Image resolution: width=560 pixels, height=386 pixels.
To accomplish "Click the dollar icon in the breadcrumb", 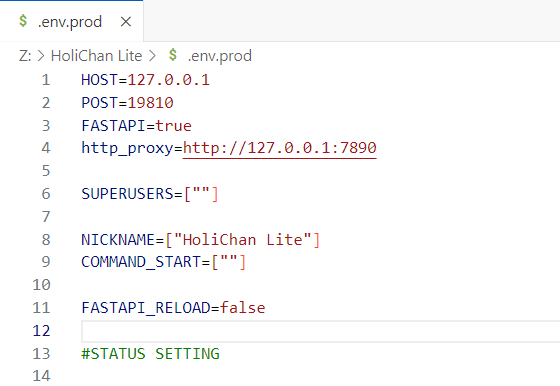I will coord(173,55).
